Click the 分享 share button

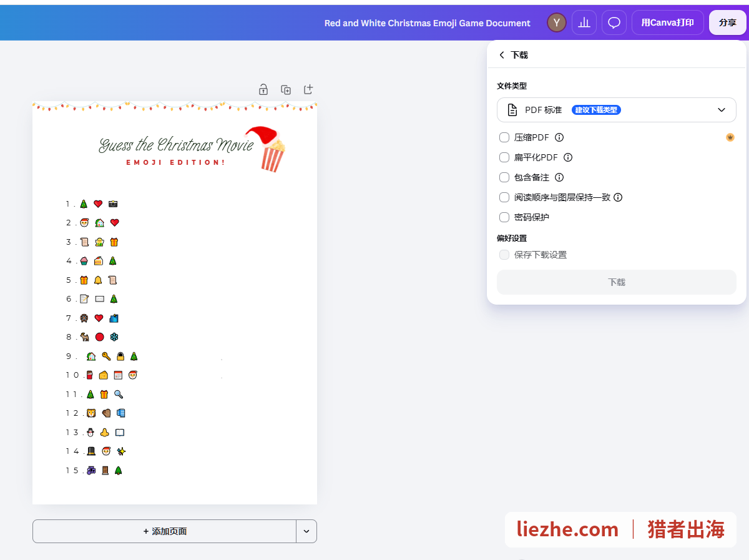point(728,22)
